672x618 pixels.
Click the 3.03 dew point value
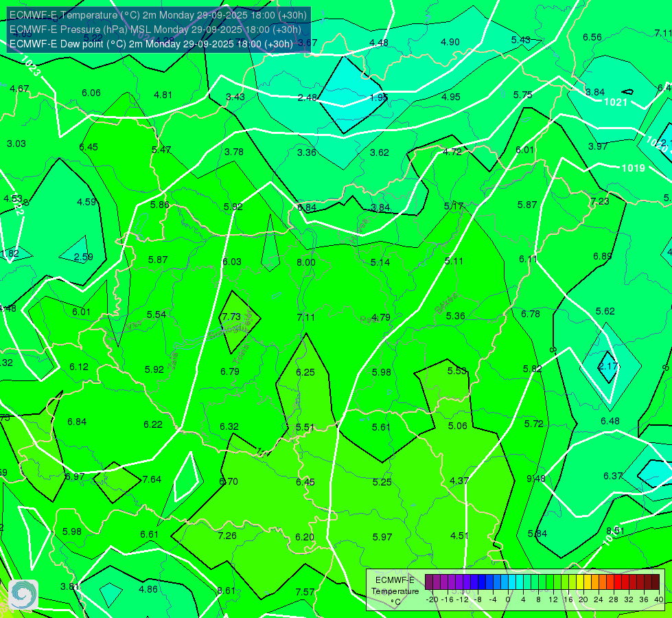16,144
